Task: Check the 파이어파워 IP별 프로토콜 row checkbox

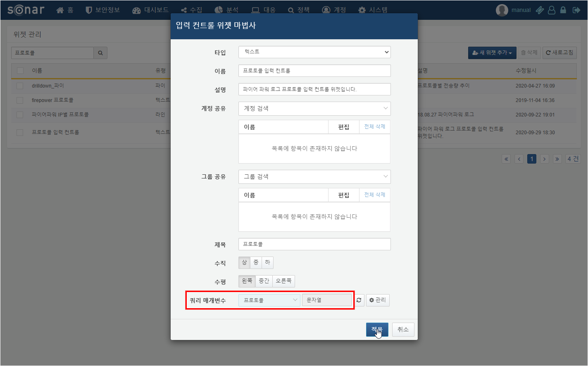Action: [x=20, y=115]
